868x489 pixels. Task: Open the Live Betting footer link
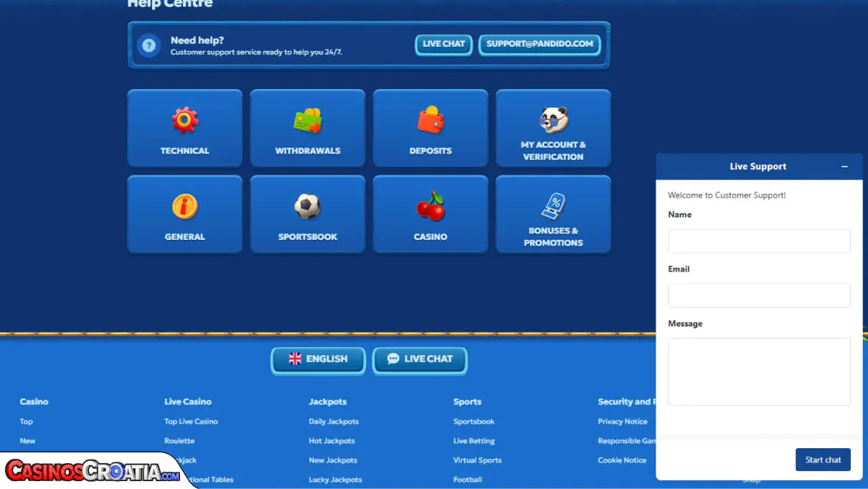[x=474, y=441]
